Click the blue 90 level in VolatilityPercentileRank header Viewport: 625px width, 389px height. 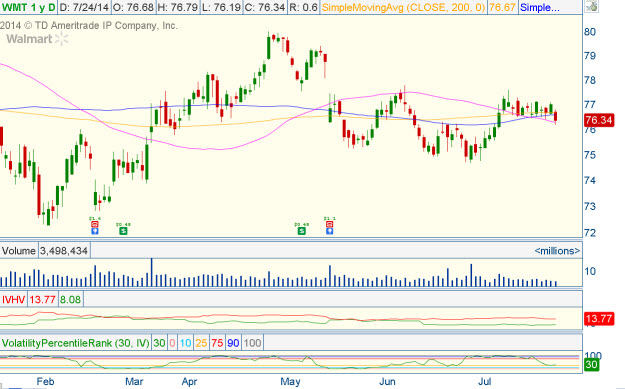tap(233, 343)
